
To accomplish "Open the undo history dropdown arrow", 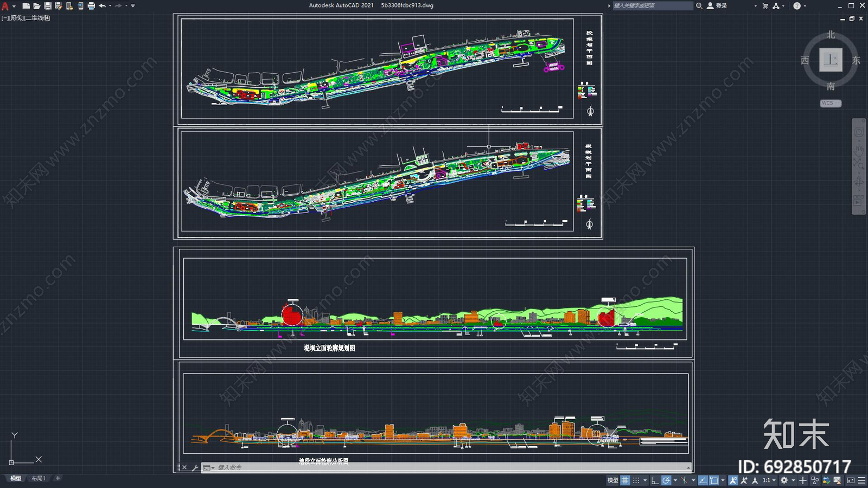I will pyautogui.click(x=110, y=6).
